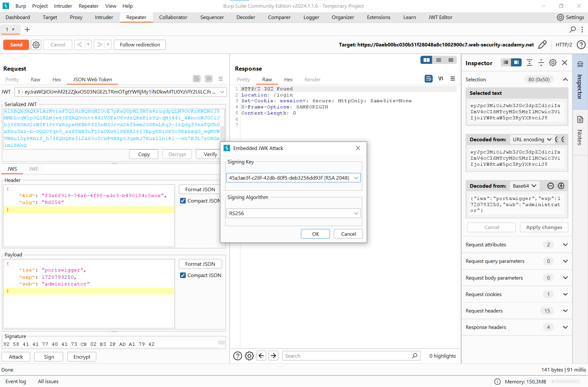Edit the target with the pencil icon
588x387 pixels.
542,45
